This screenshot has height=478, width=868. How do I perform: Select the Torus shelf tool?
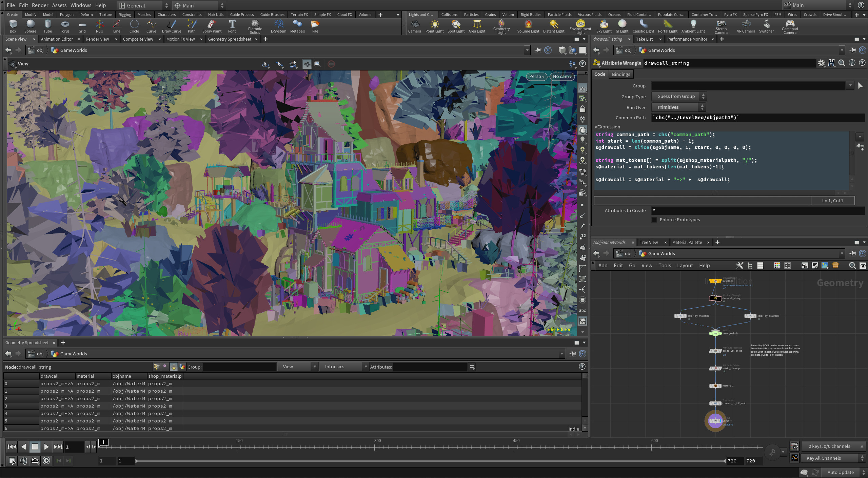(x=64, y=26)
